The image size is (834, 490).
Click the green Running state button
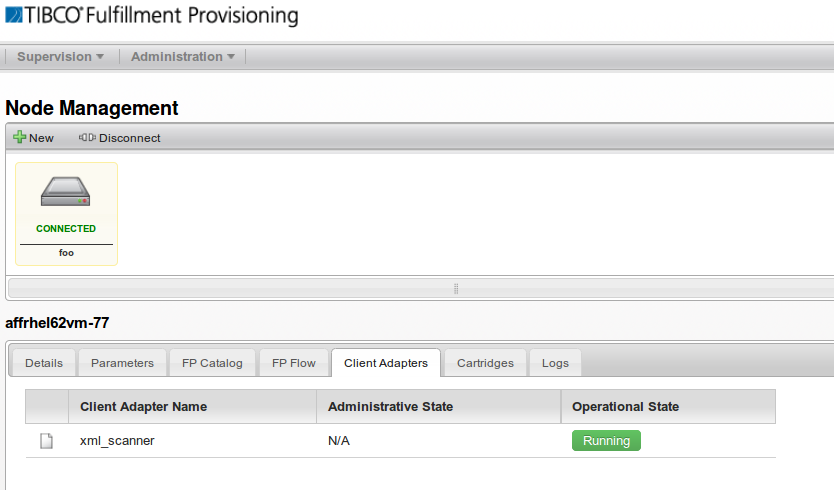point(606,441)
